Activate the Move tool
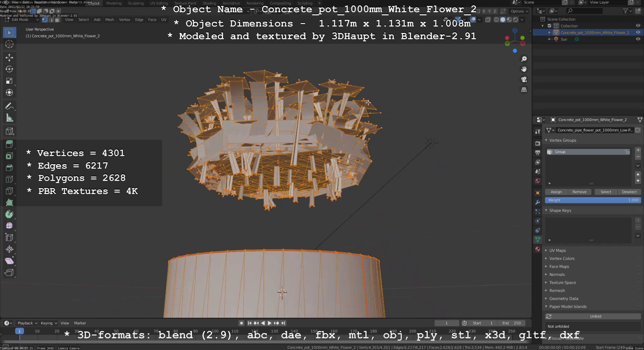Image resolution: width=644 pixels, height=350 pixels. pos(10,57)
